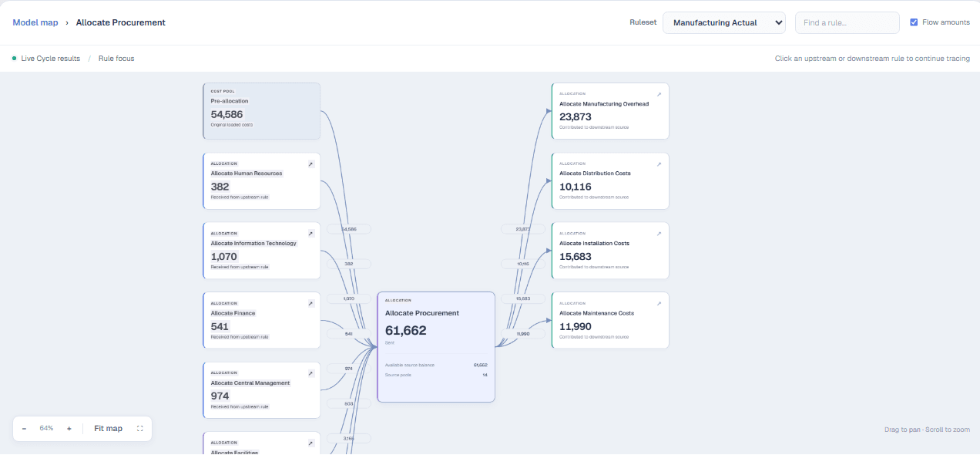Click the 15,683 flow amount label
The image size is (980, 455).
523,298
